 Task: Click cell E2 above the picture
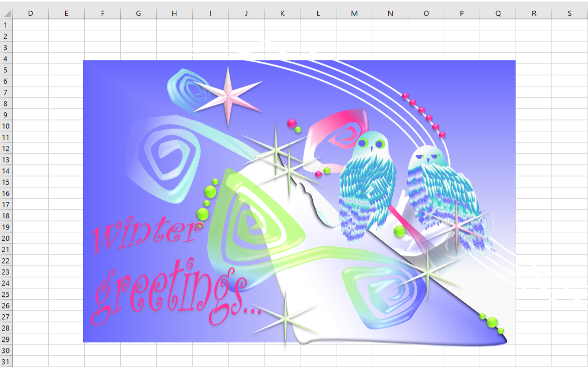pos(66,36)
